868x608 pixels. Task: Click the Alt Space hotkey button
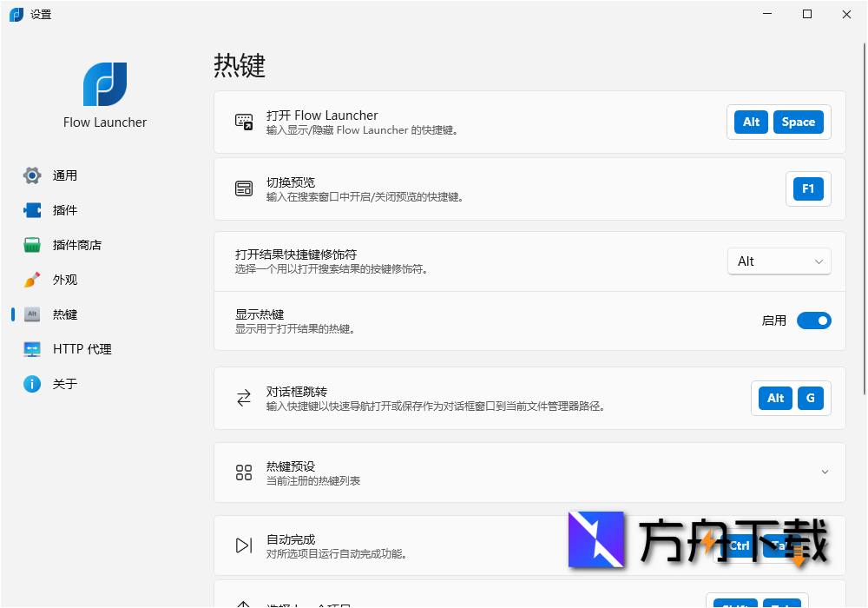(779, 122)
